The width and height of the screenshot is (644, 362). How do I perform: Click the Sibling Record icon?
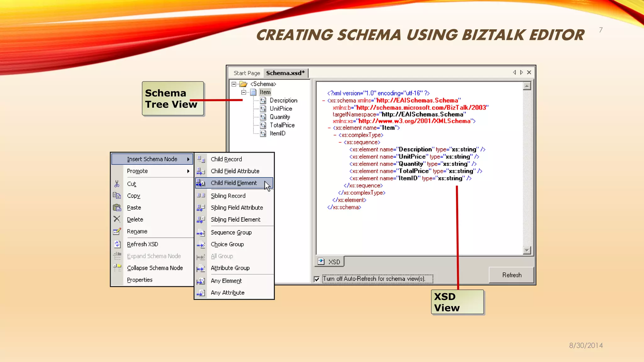pyautogui.click(x=201, y=195)
